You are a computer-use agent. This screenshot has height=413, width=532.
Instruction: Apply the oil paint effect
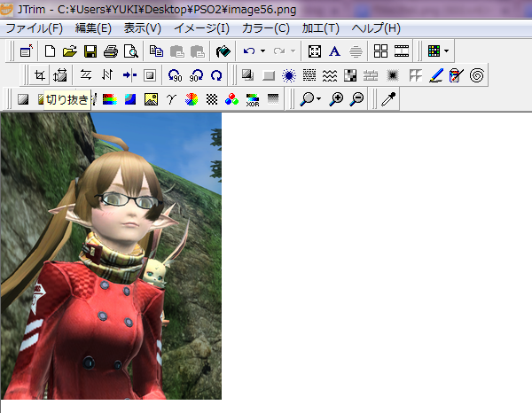pyautogui.click(x=456, y=75)
